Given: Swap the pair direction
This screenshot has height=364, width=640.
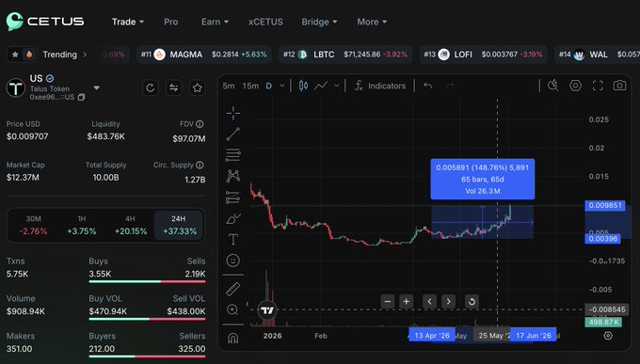Looking at the screenshot, I should tap(174, 87).
